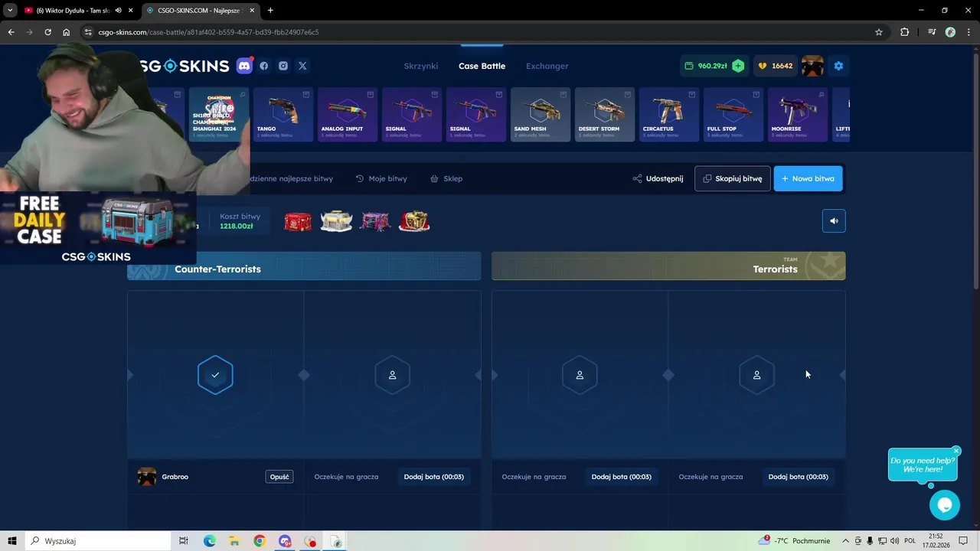The height and width of the screenshot is (551, 980).
Task: Click the red-gold chest case icon
Action: (414, 222)
